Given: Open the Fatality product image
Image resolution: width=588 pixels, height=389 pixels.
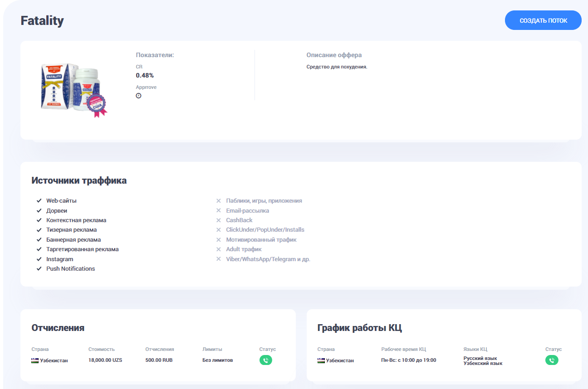Looking at the screenshot, I should [x=74, y=89].
